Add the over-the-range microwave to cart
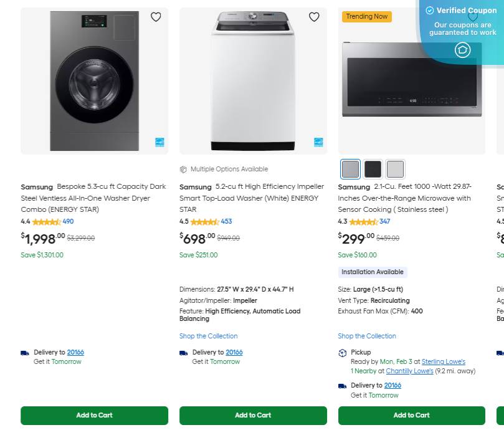 click(411, 415)
